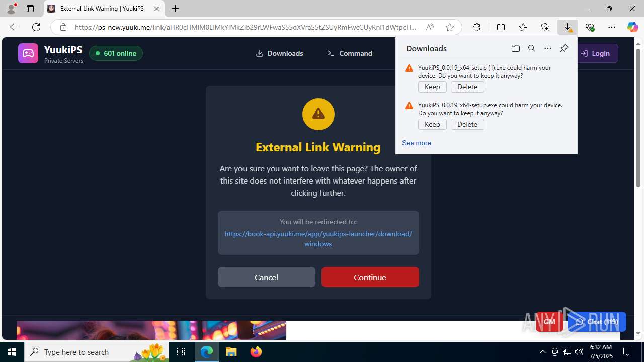The height and width of the screenshot is (362, 644).
Task: Open File Explorer from taskbar
Action: click(x=231, y=352)
